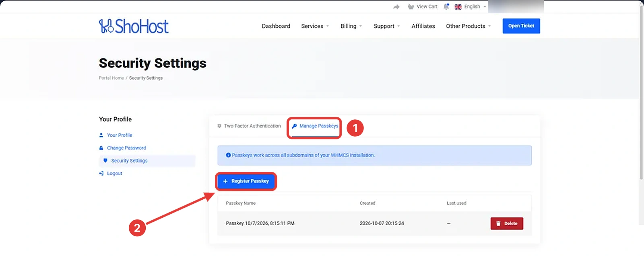Click the cart basket icon
644x256 pixels.
(x=411, y=7)
